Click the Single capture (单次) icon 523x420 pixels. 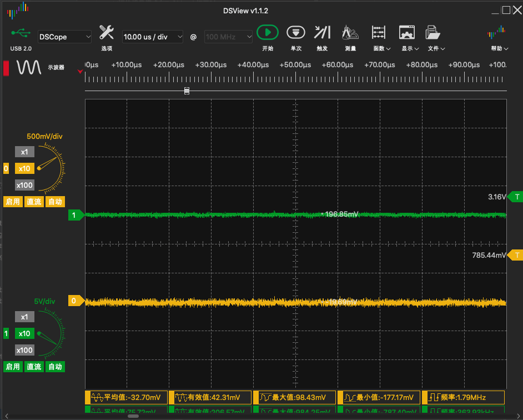tap(296, 32)
